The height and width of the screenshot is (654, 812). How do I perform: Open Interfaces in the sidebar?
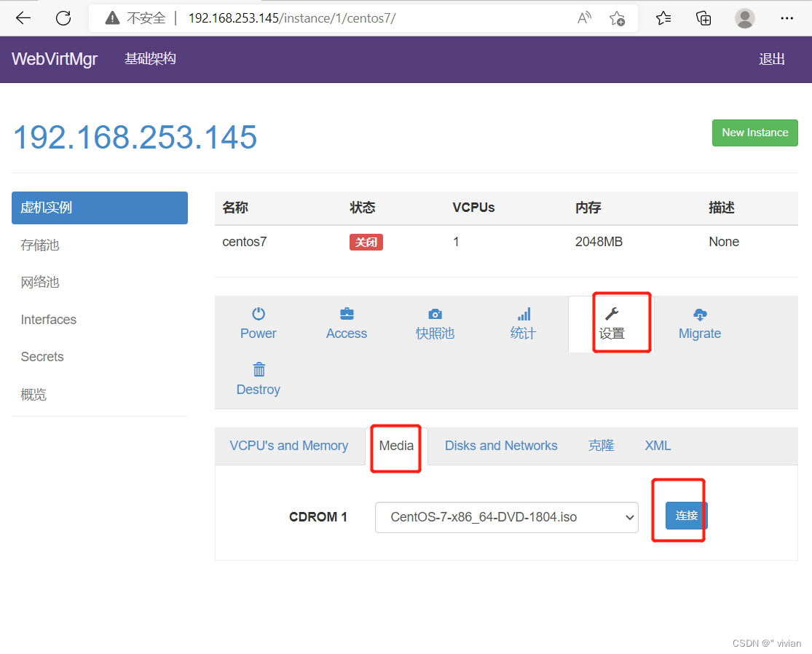click(x=48, y=320)
